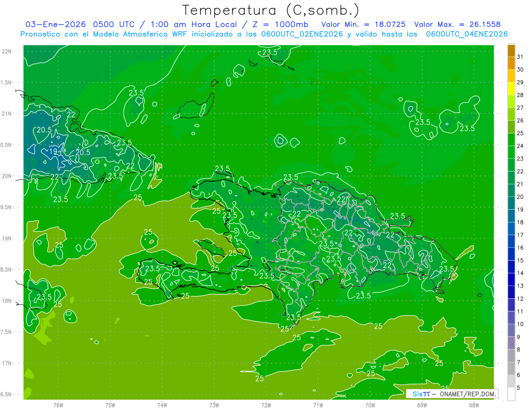
Task: Pick the teal colorbar swatch between 19 and 20
Action: coord(511,203)
